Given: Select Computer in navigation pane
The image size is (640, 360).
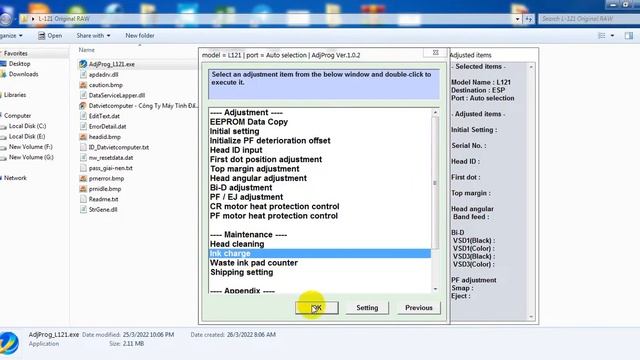Looking at the screenshot, I should 17,116.
